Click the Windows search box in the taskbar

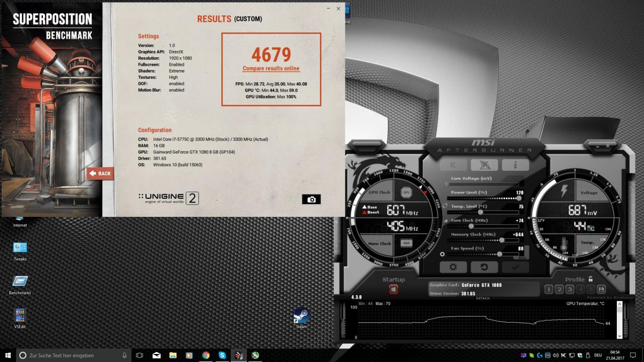(73, 355)
